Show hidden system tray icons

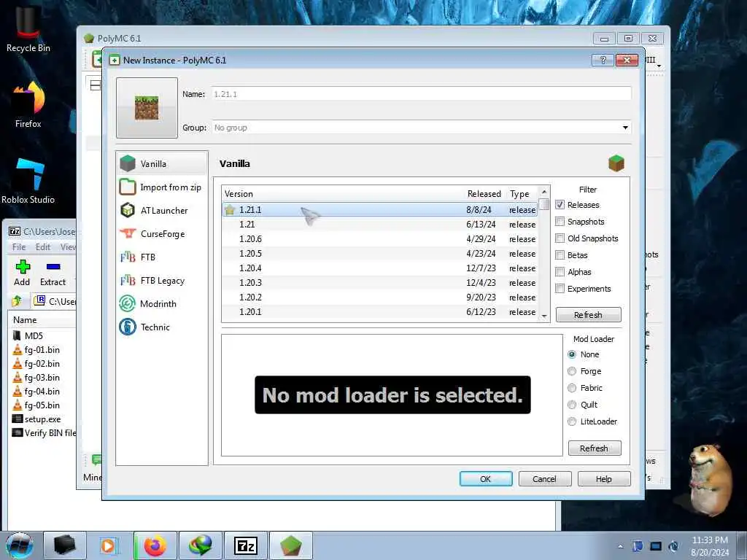[620, 547]
